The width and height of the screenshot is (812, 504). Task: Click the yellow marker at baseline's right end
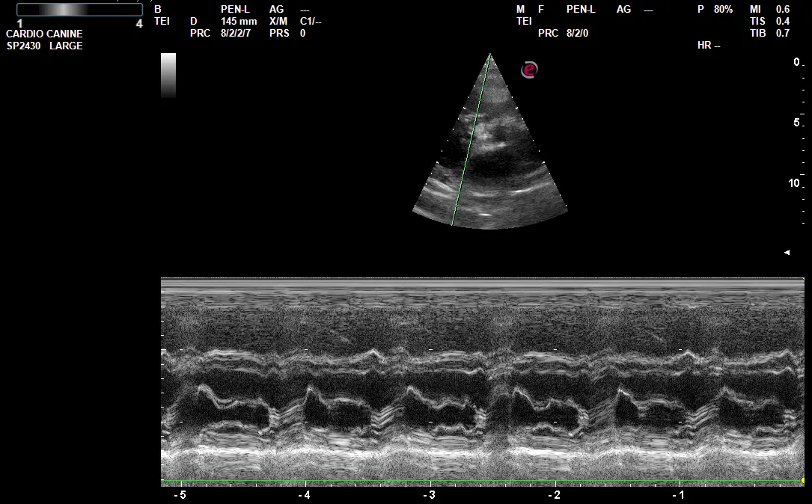(x=802, y=480)
